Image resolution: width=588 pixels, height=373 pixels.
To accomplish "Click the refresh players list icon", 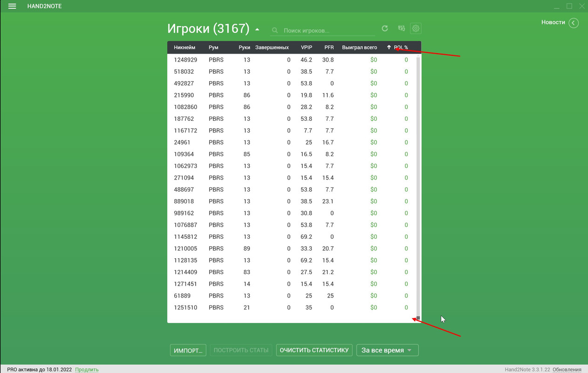I will [385, 28].
